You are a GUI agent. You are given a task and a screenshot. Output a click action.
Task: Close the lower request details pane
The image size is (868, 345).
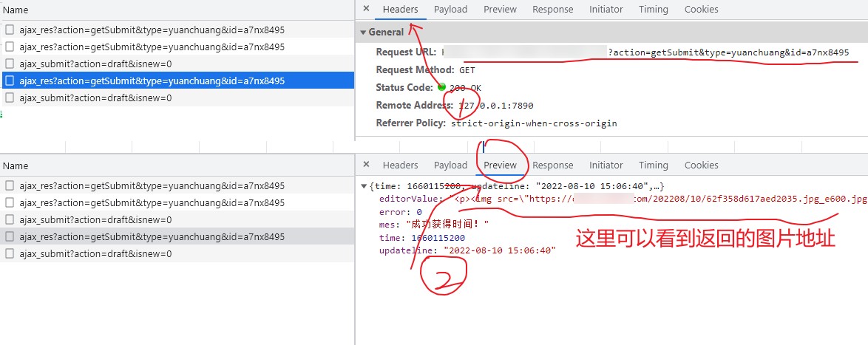(x=366, y=165)
